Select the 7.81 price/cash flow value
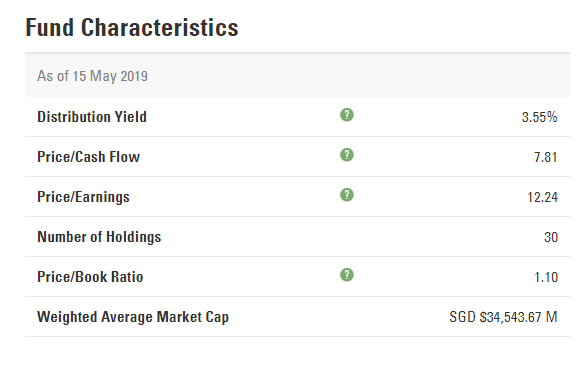Viewport: 581px width, 365px height. pos(546,157)
